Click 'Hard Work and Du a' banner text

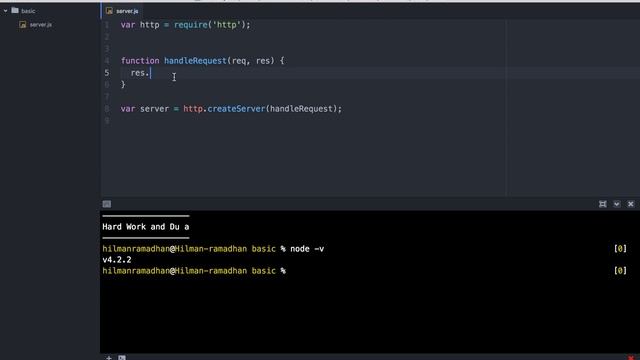coord(146,227)
